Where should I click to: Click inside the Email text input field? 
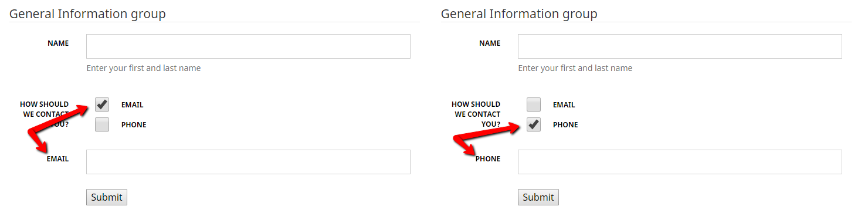(248, 162)
